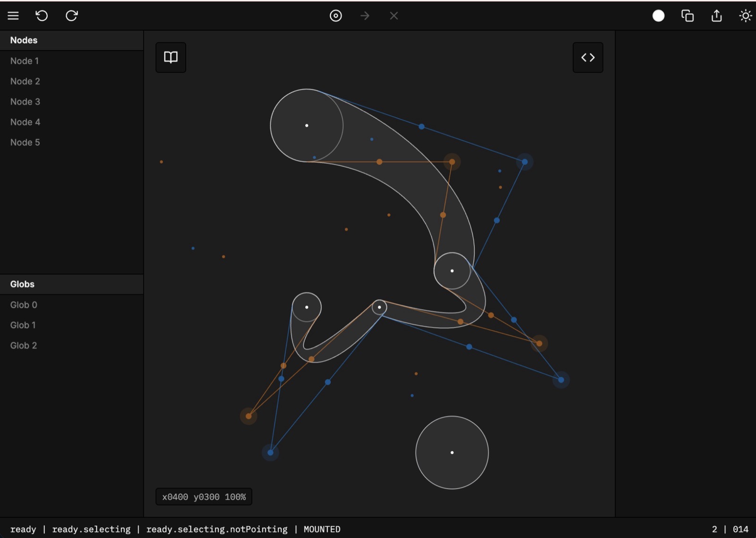This screenshot has width=756, height=538.
Task: Click the highlighted orange handle near top glob
Action: 452,162
